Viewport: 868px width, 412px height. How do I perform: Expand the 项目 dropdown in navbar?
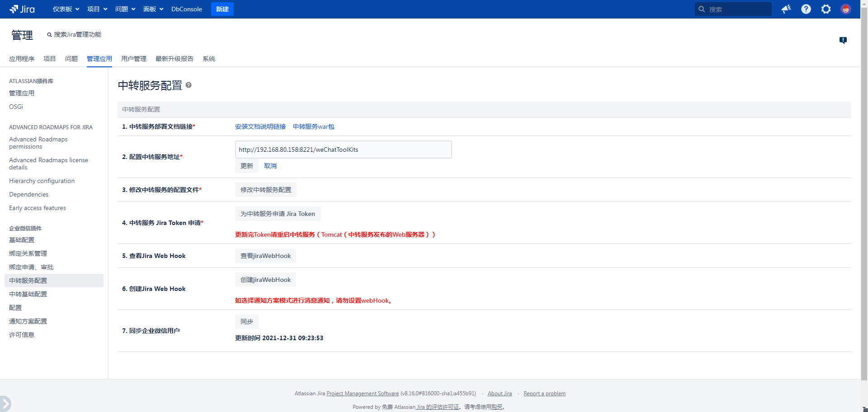(97, 9)
